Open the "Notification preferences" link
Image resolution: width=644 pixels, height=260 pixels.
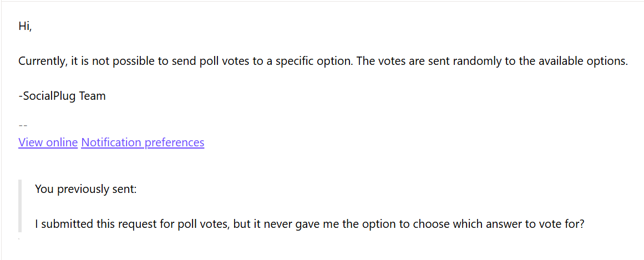click(x=143, y=142)
